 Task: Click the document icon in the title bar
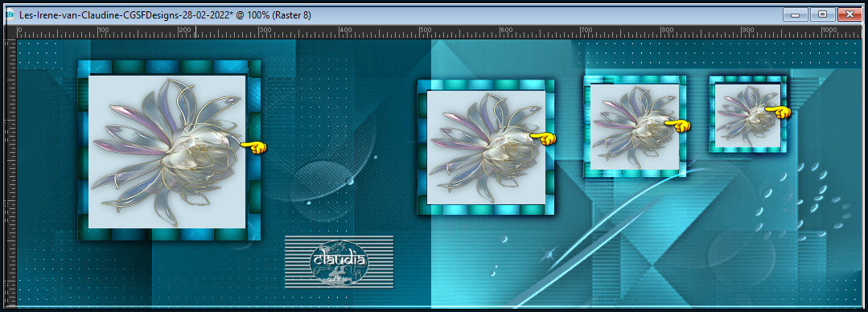point(10,15)
